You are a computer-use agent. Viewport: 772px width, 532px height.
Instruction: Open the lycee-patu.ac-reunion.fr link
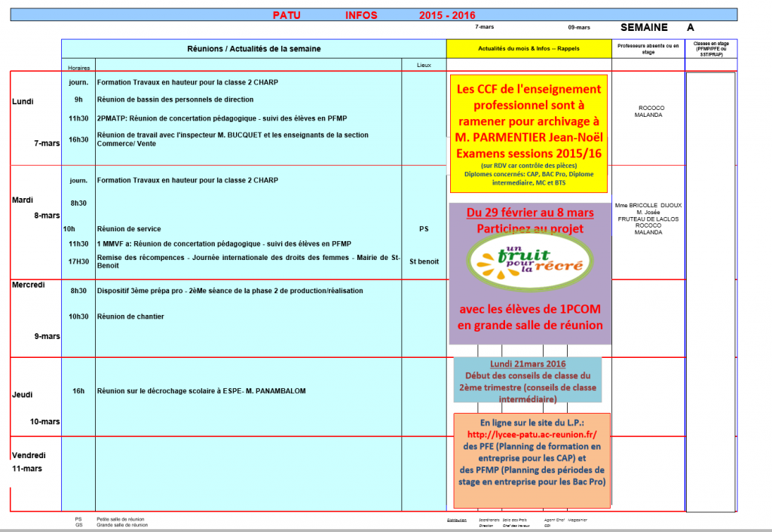tap(532, 435)
